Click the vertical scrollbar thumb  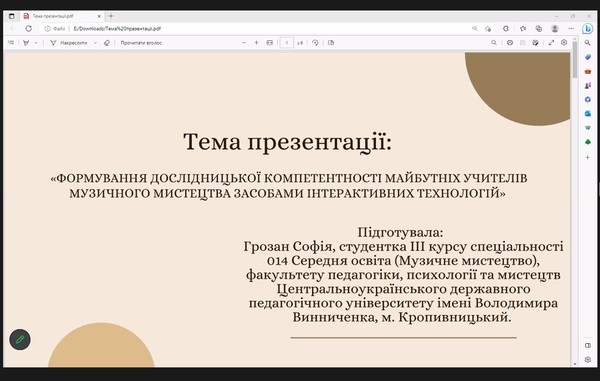[575, 59]
